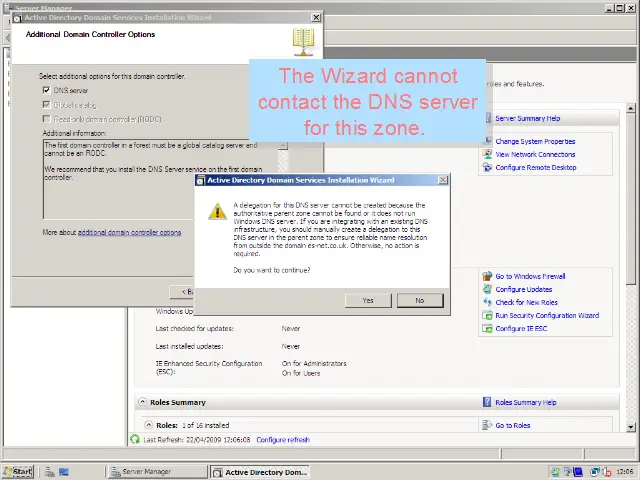This screenshot has width=640, height=480.
Task: Collapse the Roles Summary section
Action: pos(142,402)
